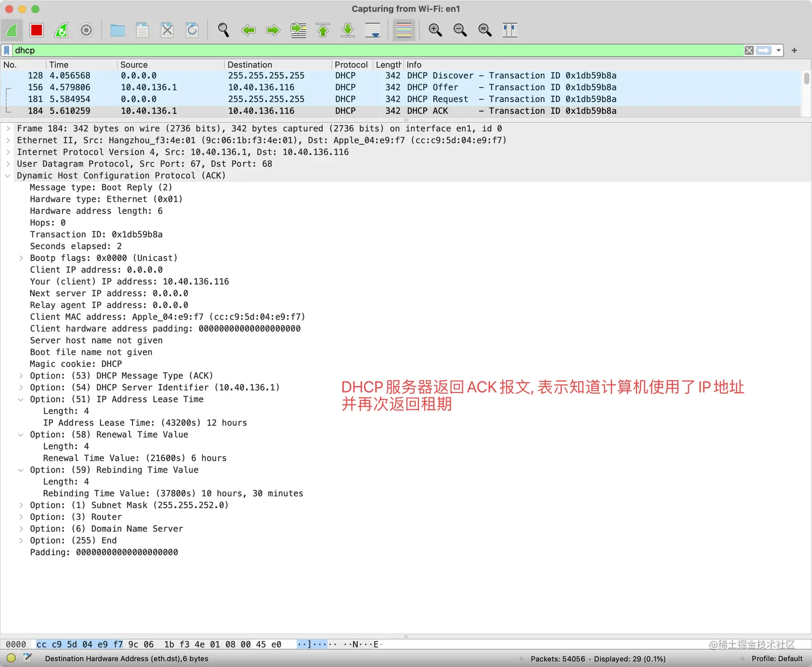This screenshot has height=667, width=812.
Task: Select the Transaction ID 0x1db59b8a field
Action: click(96, 235)
